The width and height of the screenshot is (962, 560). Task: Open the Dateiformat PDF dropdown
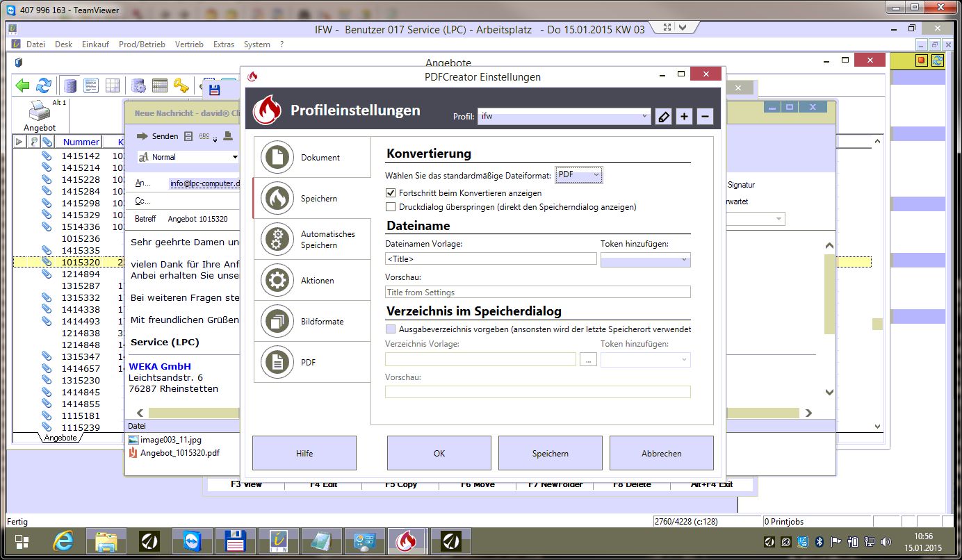tap(579, 176)
